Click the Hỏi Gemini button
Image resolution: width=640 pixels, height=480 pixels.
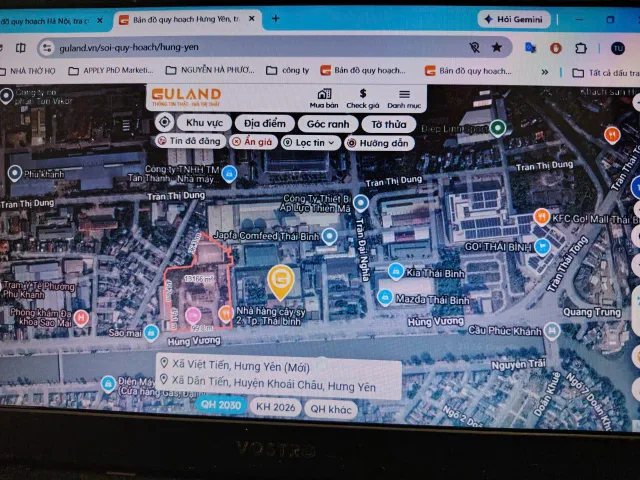[x=514, y=19]
